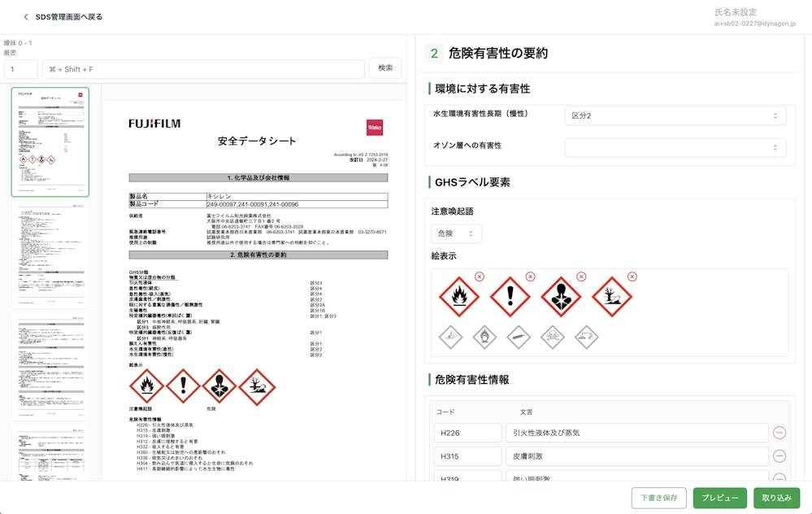The image size is (812, 514).
Task: Remove the environment pictogram via red X
Action: 632,277
